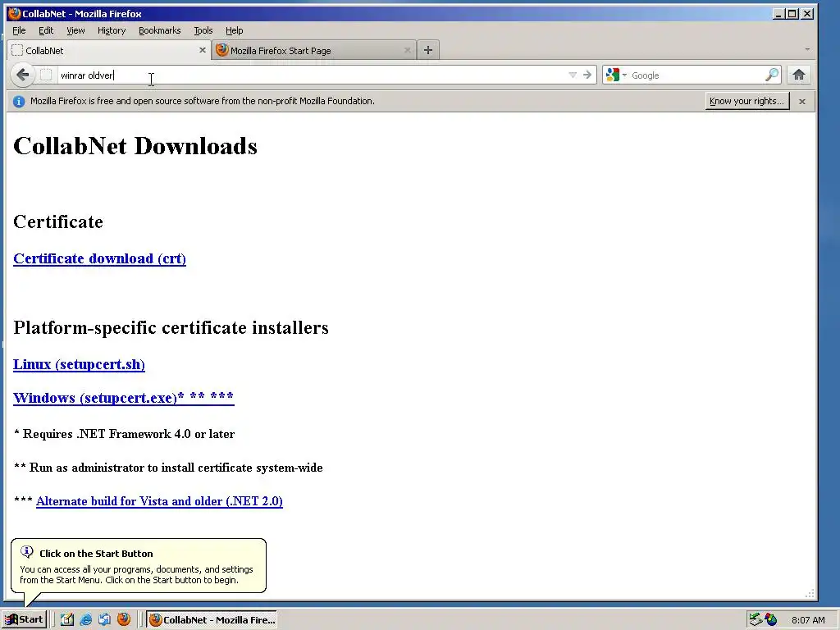The width and height of the screenshot is (840, 630).
Task: Open the Google search engine selector
Action: coord(616,75)
